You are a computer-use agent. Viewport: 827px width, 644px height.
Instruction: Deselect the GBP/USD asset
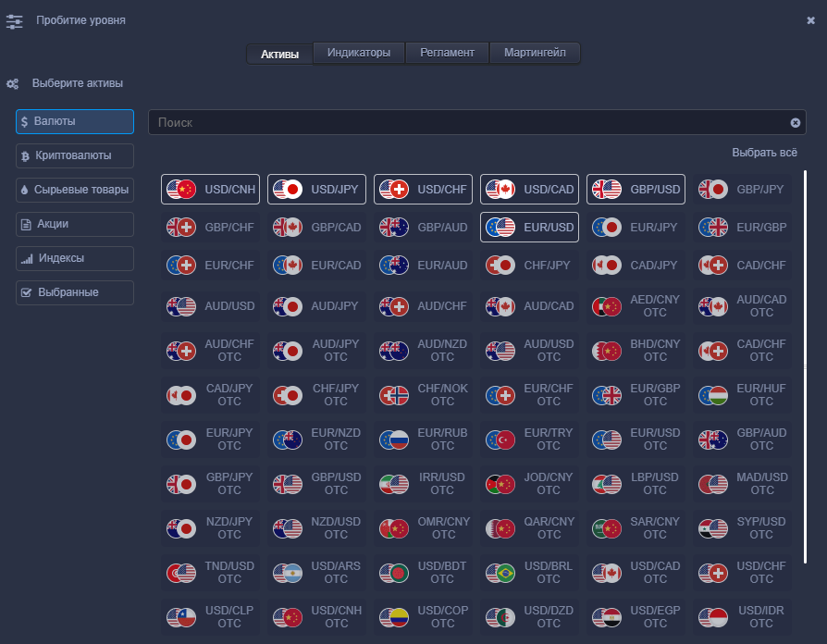(636, 190)
